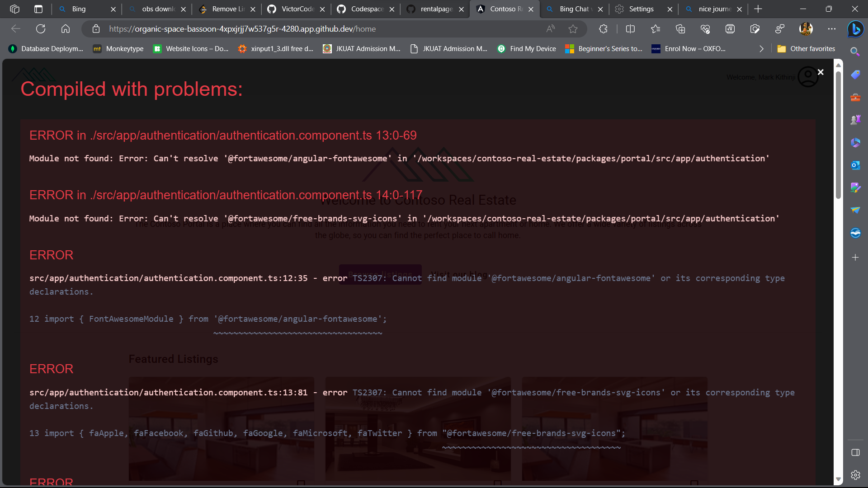
Task: Enable Split screen view
Action: click(630, 28)
